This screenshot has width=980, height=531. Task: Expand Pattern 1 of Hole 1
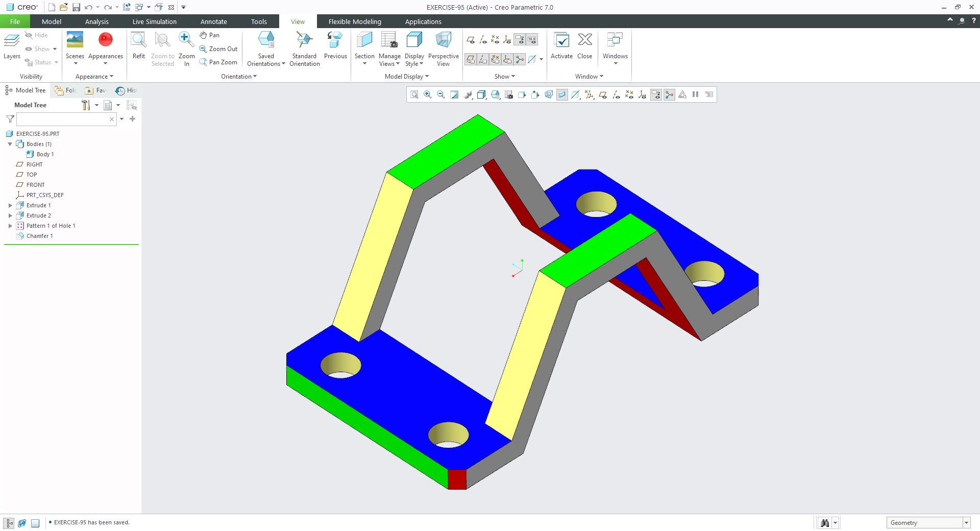(x=10, y=226)
